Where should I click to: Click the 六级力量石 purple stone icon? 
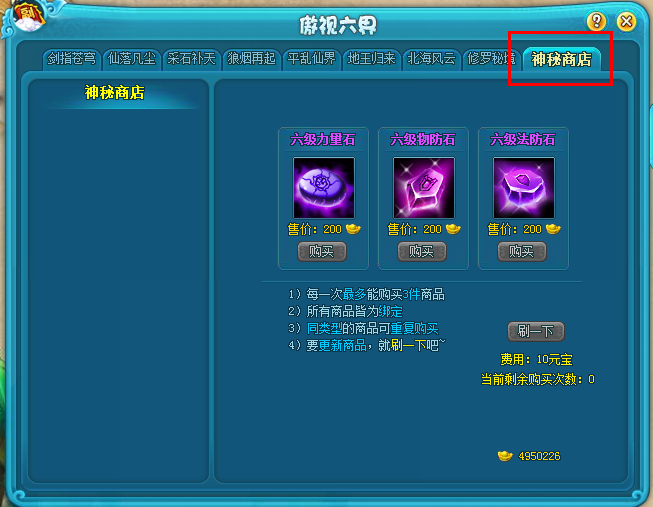tap(324, 187)
